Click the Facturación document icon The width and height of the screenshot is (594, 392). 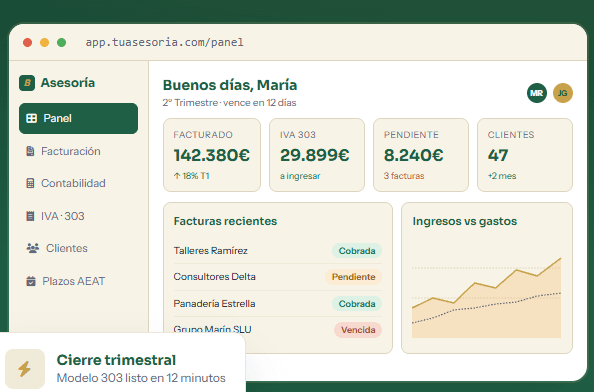pos(30,151)
